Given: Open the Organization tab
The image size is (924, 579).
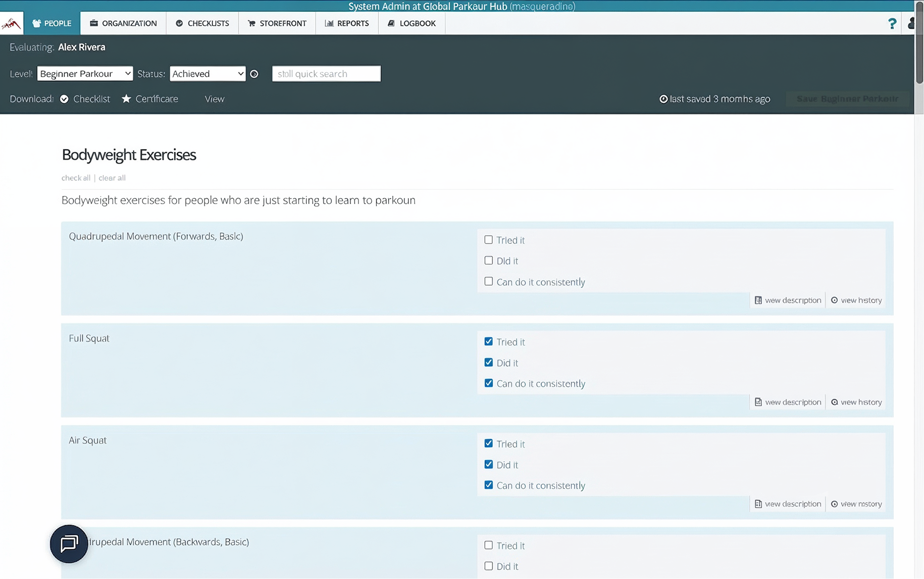Looking at the screenshot, I should point(123,23).
